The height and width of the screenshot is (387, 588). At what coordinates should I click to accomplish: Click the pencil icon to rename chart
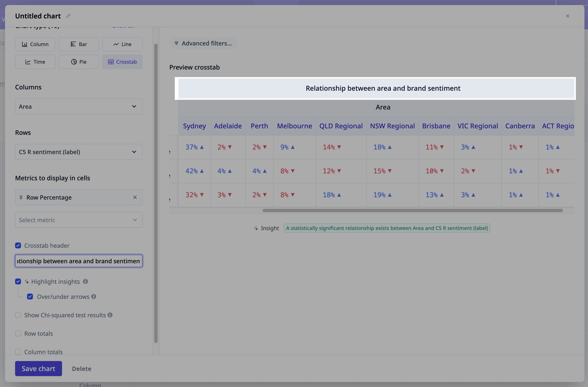[x=68, y=16]
